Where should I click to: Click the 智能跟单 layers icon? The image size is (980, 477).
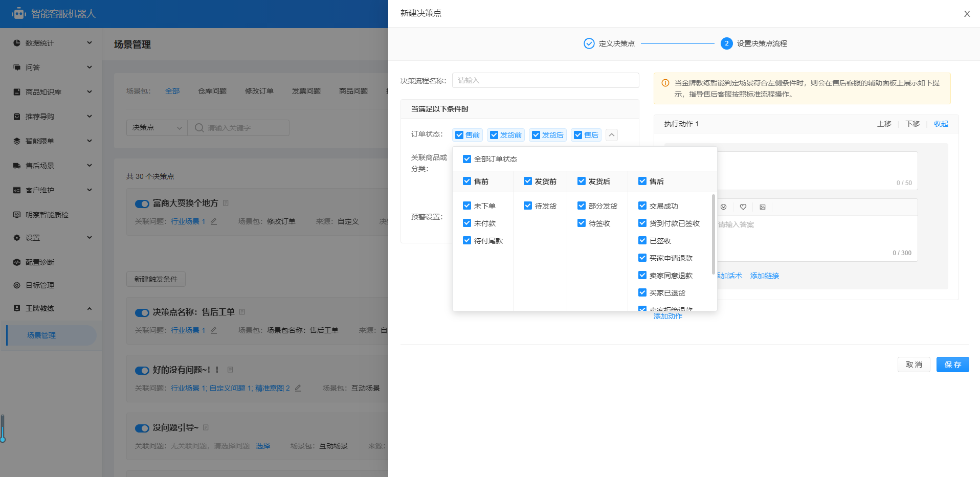click(17, 141)
